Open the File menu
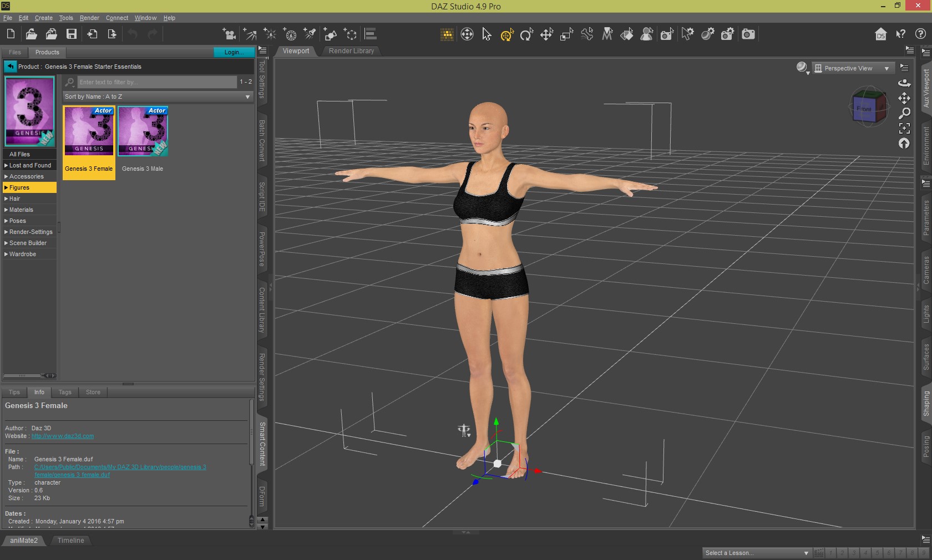Viewport: 932px width, 560px height. coord(8,18)
